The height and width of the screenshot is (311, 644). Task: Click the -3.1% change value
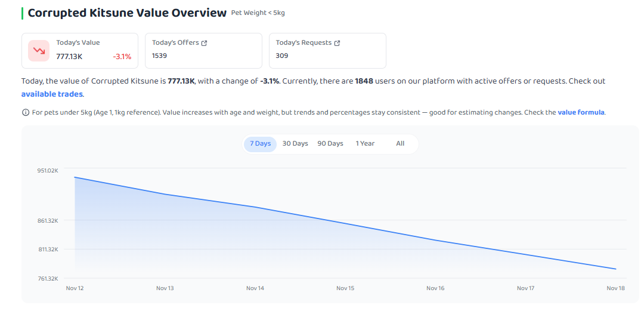pyautogui.click(x=122, y=57)
